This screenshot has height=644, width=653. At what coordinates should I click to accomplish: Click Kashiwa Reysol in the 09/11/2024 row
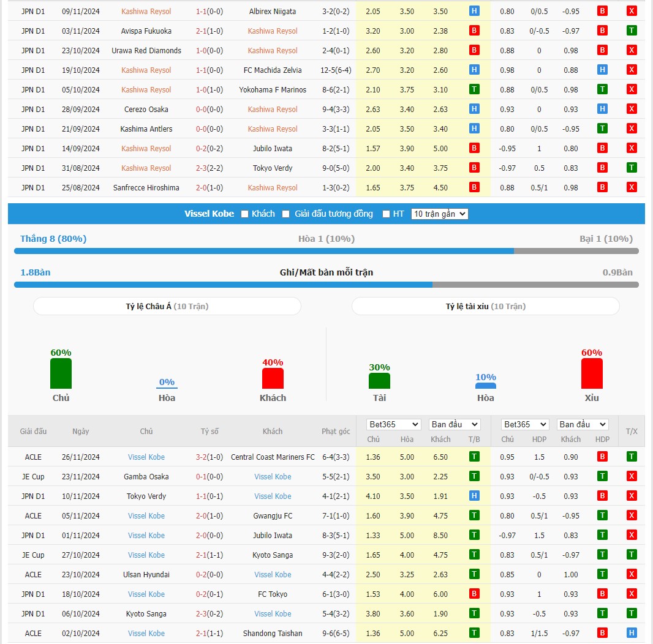pyautogui.click(x=146, y=11)
